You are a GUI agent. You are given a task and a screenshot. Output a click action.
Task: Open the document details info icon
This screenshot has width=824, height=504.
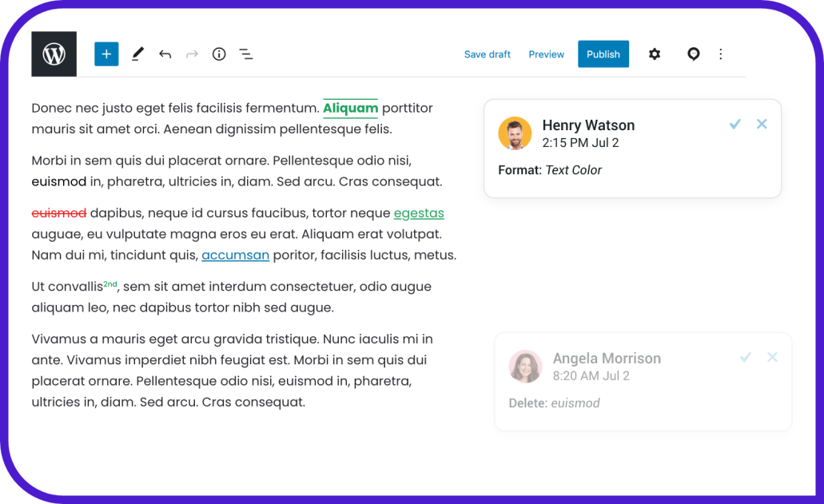[219, 54]
